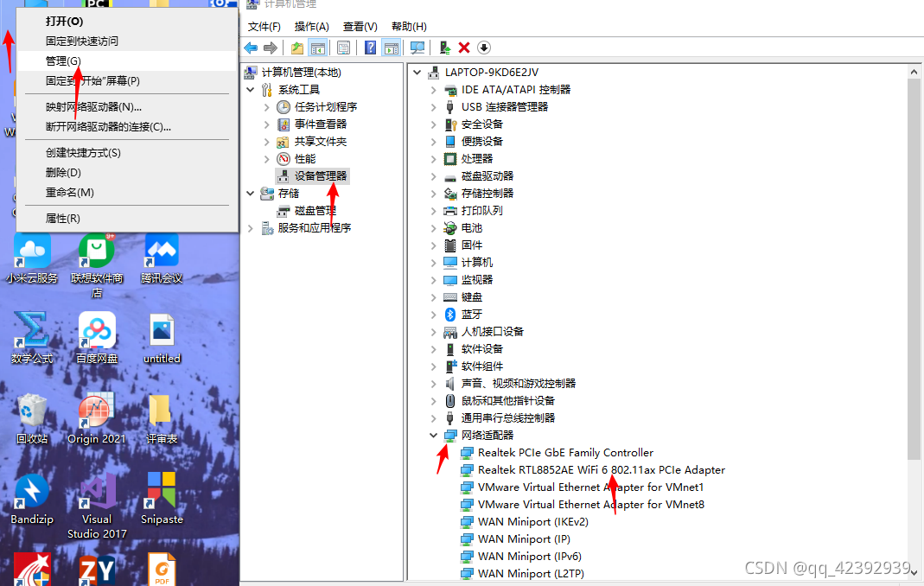Click the gray Forward arrow in toolbar
Image resolution: width=924 pixels, height=586 pixels.
[x=270, y=48]
